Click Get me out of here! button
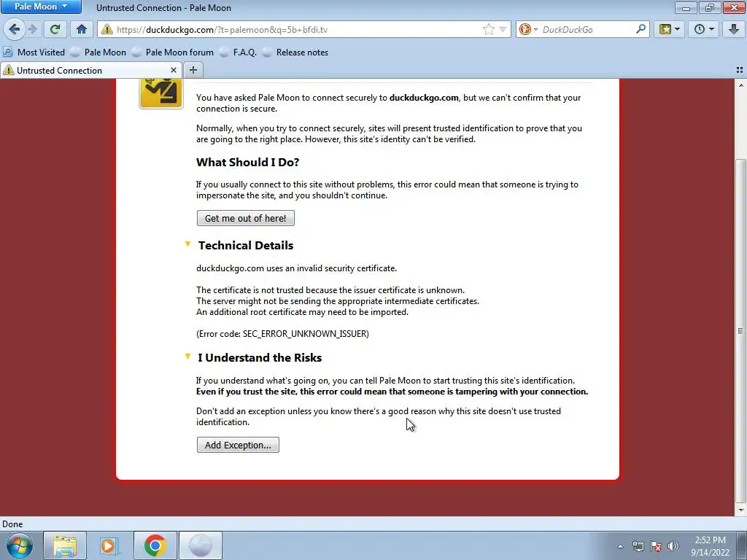The width and height of the screenshot is (747, 560). pyautogui.click(x=245, y=218)
